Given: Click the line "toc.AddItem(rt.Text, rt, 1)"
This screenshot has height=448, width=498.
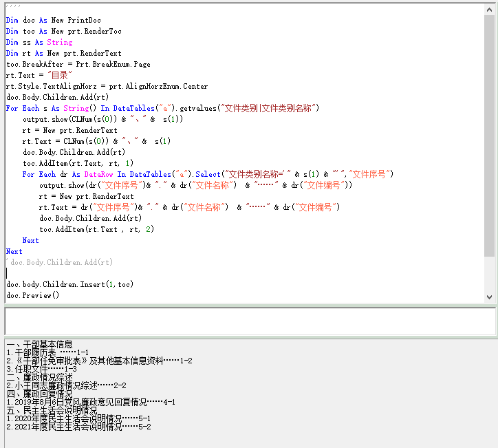Looking at the screenshot, I should coord(78,163).
